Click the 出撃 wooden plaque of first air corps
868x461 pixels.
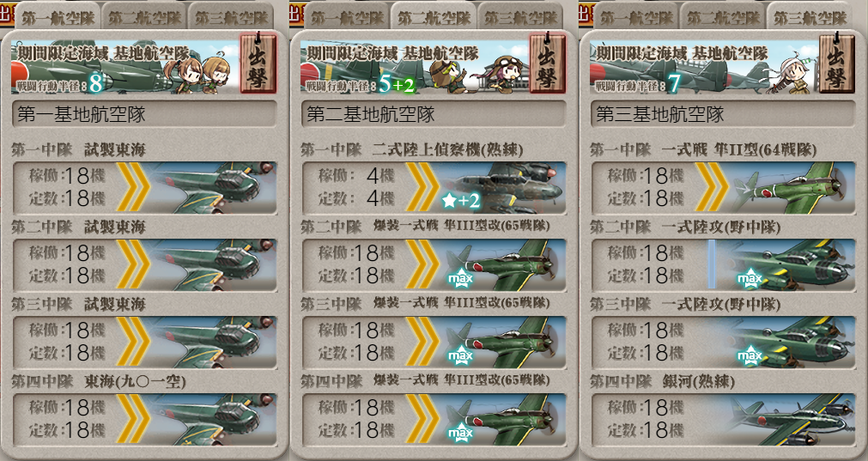point(258,63)
